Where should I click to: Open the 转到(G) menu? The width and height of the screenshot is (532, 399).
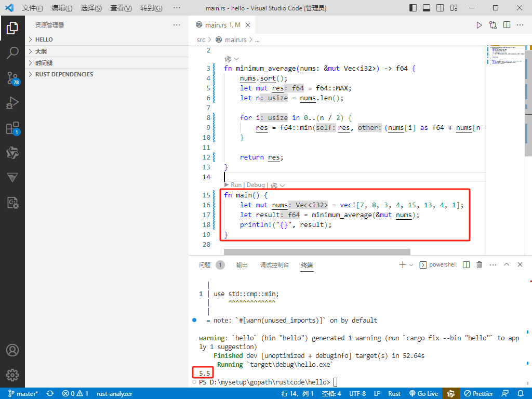[151, 8]
